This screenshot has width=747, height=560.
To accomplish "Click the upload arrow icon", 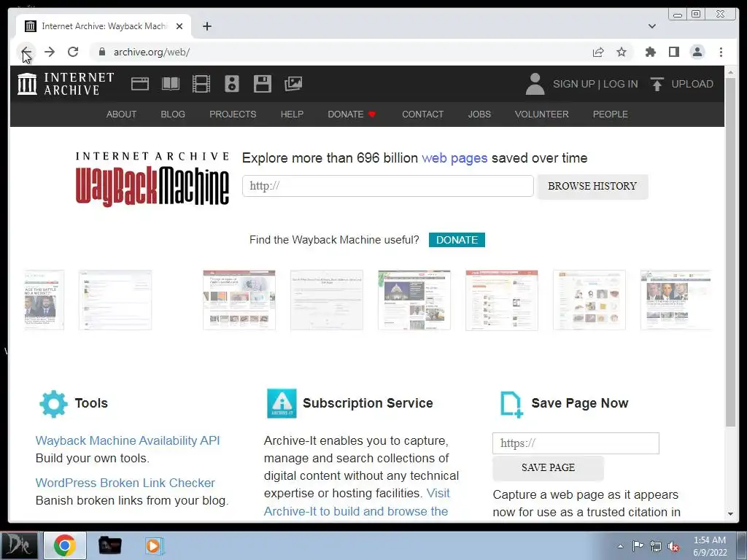I will point(657,84).
